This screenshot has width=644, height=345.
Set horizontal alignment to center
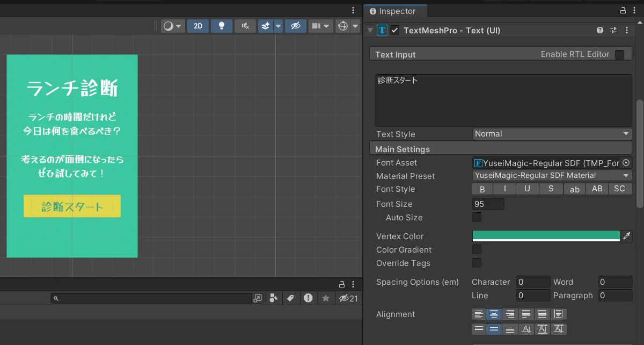494,314
